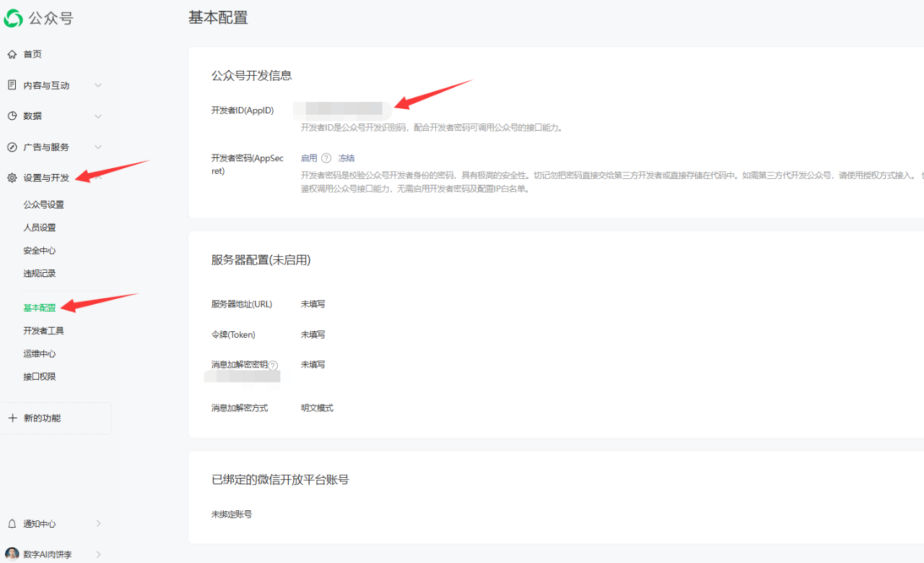
Task: Click the 冻结 link for AppSecret
Action: click(x=346, y=158)
